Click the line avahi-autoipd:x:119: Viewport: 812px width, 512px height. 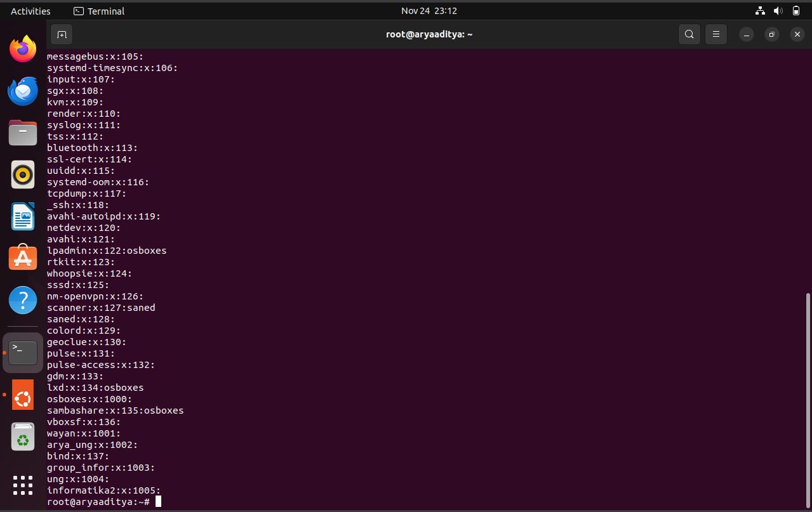[104, 216]
